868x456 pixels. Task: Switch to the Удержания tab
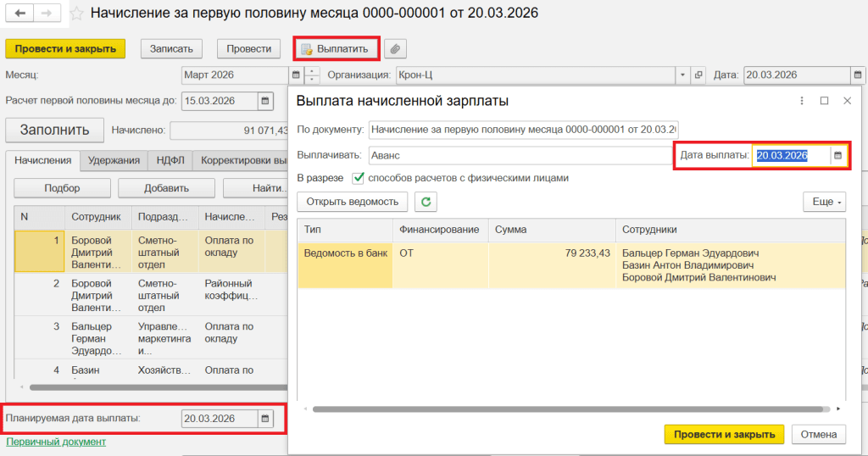coord(114,160)
